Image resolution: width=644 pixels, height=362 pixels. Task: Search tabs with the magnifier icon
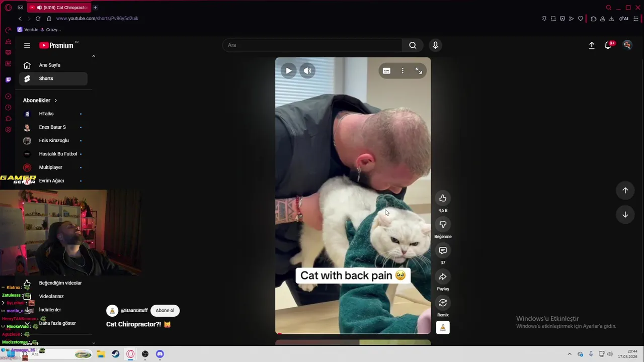[x=608, y=8]
